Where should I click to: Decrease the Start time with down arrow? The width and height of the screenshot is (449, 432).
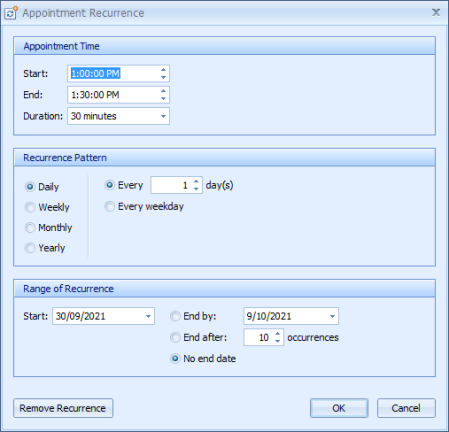tap(163, 77)
